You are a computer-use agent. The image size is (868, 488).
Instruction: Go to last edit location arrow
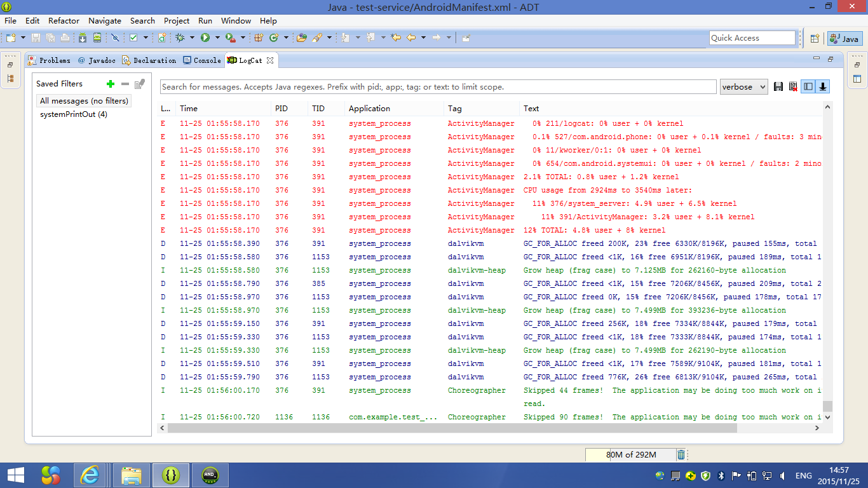point(396,38)
